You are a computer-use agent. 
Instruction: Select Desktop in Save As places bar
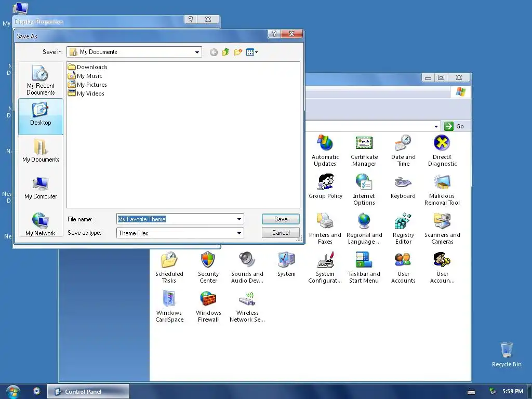[x=41, y=116]
